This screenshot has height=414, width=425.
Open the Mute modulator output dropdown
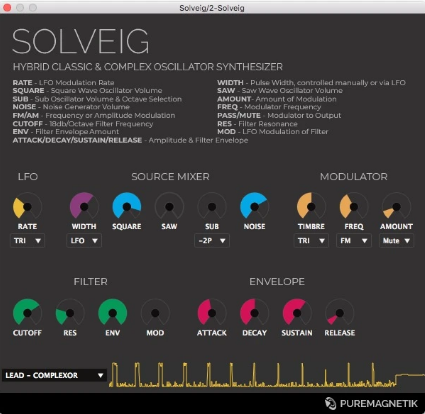(x=396, y=241)
